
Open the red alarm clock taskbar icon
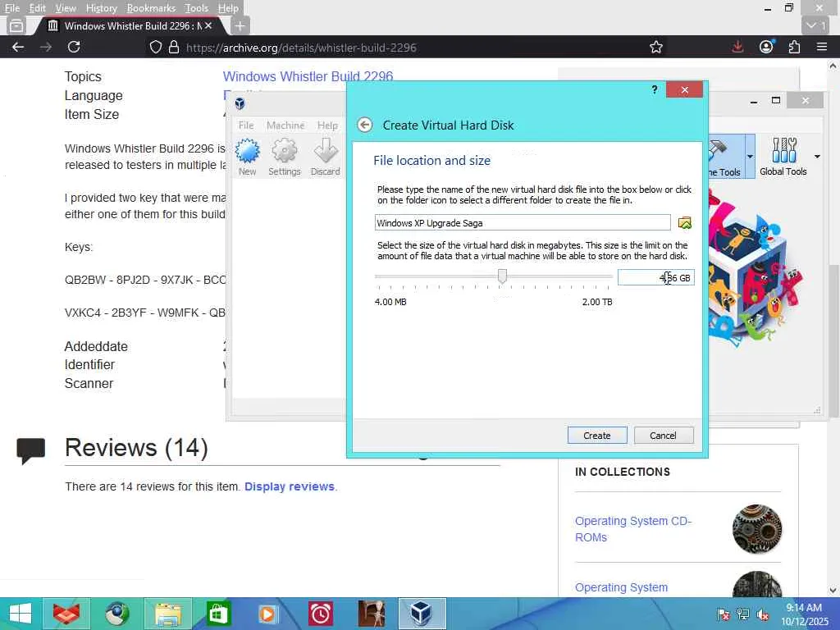pyautogui.click(x=321, y=614)
